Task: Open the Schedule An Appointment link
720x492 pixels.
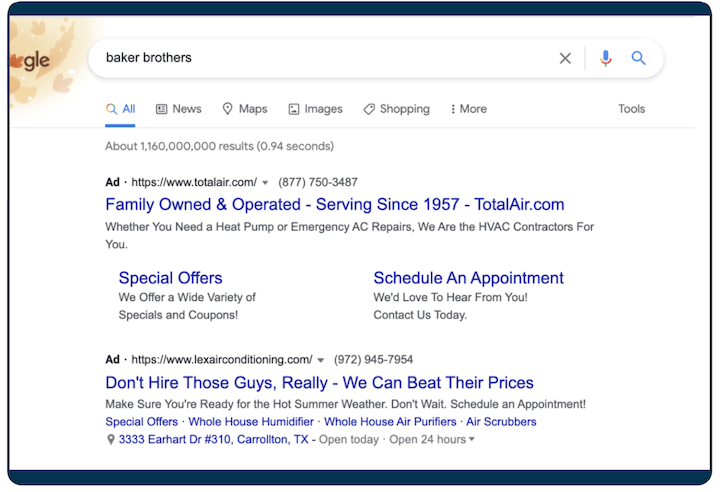Action: [x=468, y=278]
